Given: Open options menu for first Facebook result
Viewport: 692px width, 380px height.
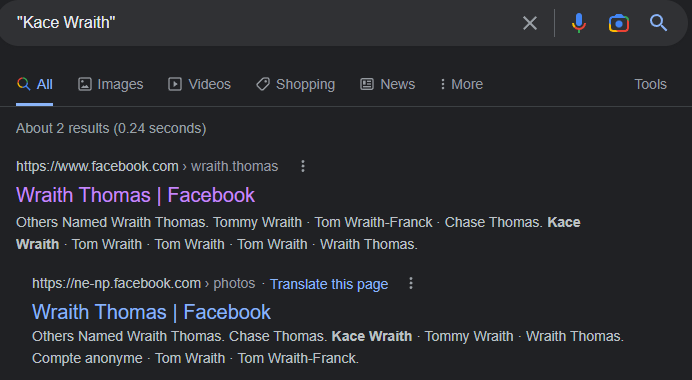Looking at the screenshot, I should pos(303,166).
